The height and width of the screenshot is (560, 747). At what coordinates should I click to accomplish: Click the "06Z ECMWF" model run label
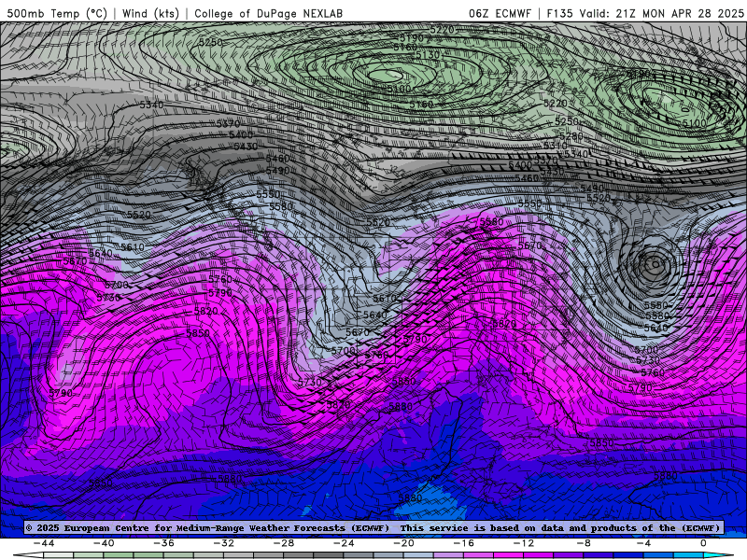point(500,13)
